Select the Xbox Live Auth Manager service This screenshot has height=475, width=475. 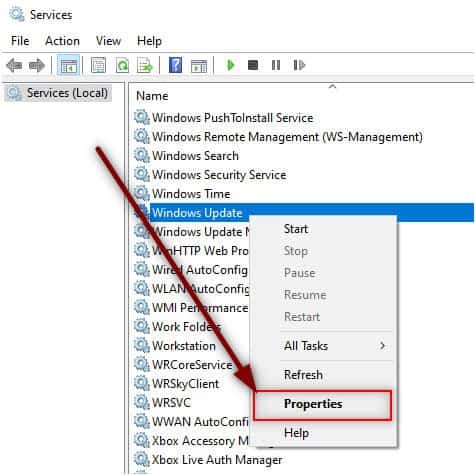click(x=217, y=460)
